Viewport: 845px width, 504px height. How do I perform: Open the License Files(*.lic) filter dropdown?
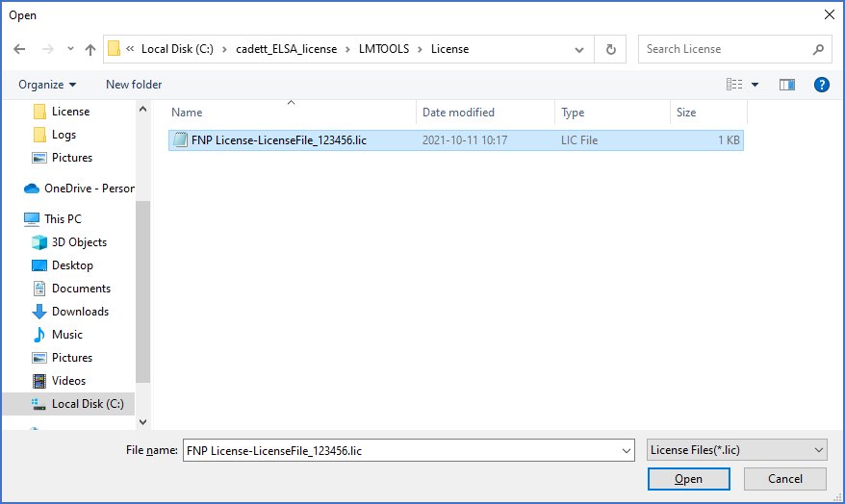pos(736,450)
